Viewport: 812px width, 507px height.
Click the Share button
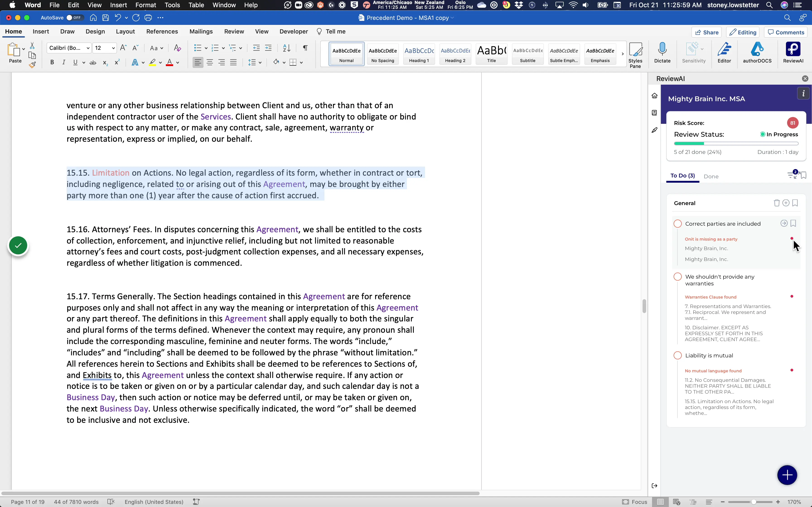click(x=706, y=32)
